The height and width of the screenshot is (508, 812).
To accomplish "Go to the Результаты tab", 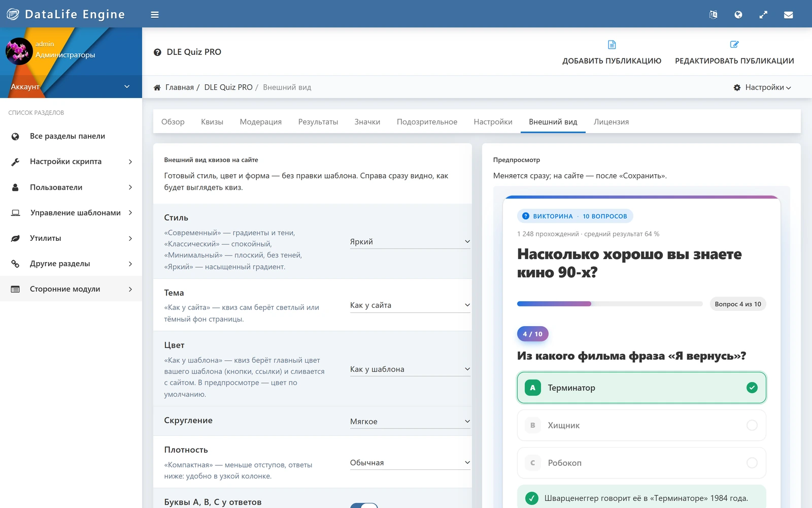I will 318,122.
